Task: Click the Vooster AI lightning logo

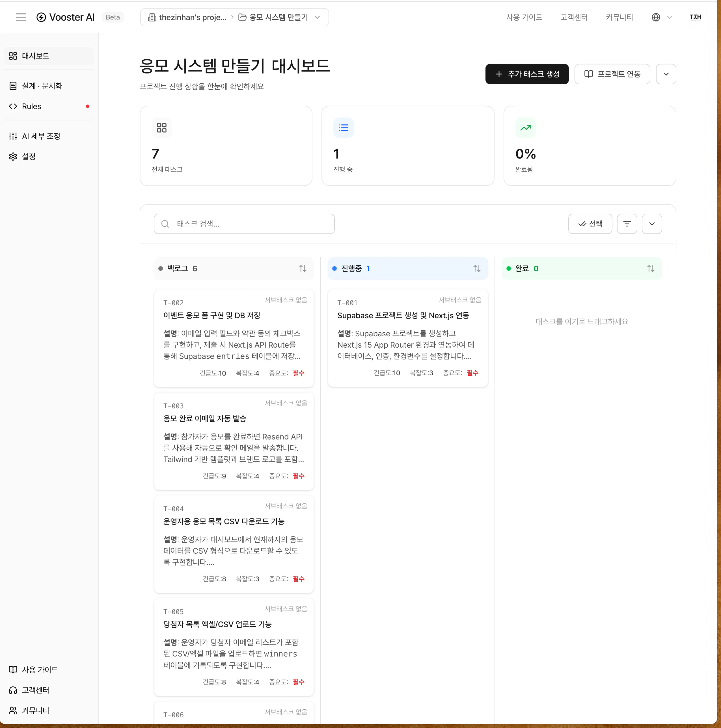Action: (41, 17)
